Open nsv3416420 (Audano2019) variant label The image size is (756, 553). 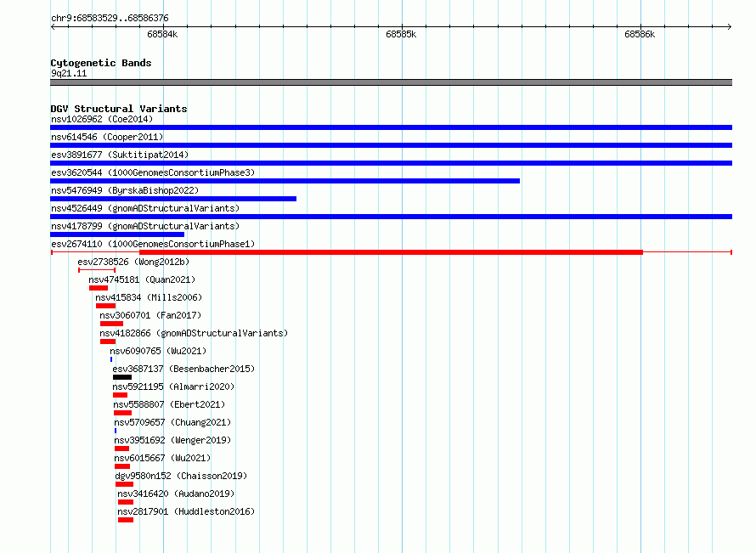(176, 494)
